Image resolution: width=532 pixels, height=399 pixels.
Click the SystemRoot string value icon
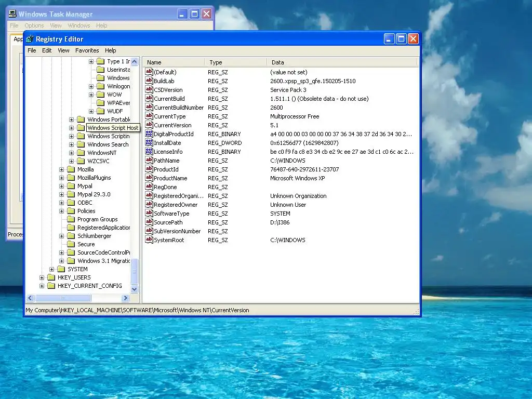149,239
